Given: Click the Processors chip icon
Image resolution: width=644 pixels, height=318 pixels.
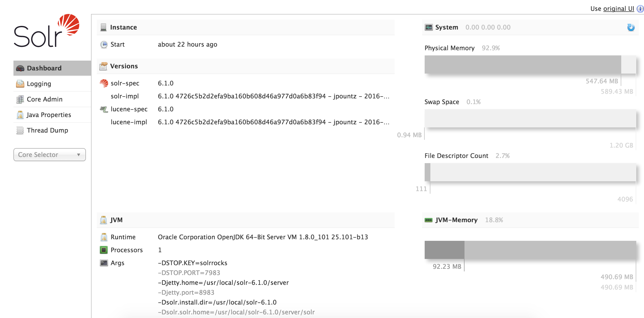Looking at the screenshot, I should tap(104, 250).
